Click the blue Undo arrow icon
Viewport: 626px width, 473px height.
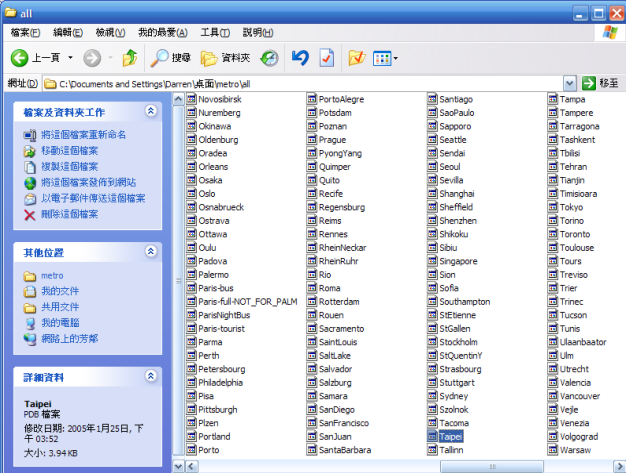pos(300,58)
